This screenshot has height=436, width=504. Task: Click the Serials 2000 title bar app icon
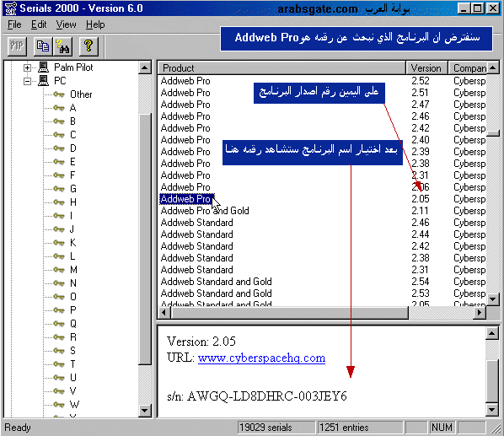click(11, 8)
